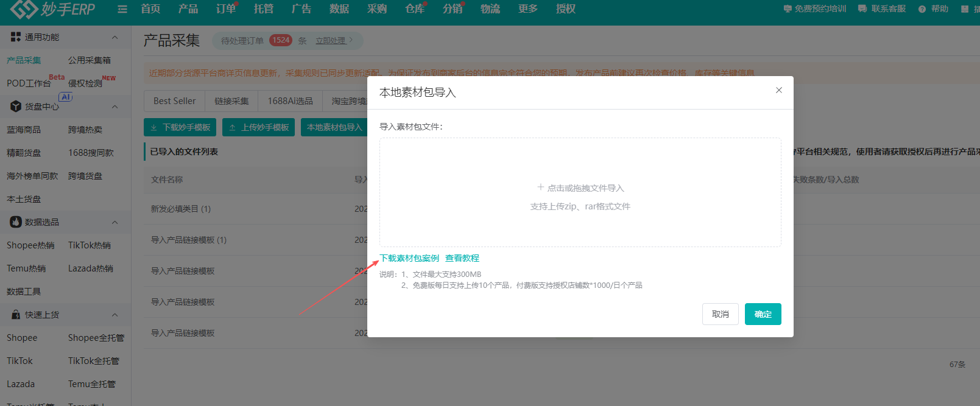The width and height of the screenshot is (980, 406).
Task: Open 1688搜同款 in sidebar
Action: coord(91,153)
